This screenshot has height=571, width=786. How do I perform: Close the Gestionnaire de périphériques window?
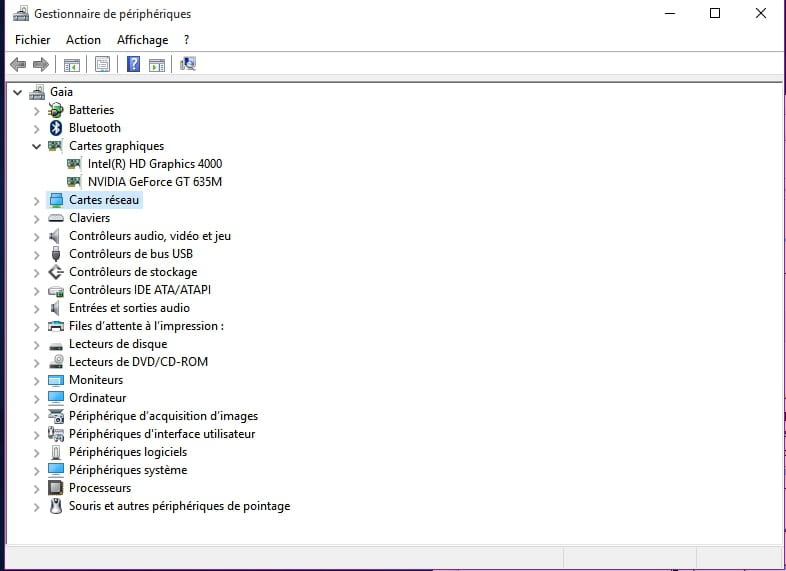pos(760,14)
